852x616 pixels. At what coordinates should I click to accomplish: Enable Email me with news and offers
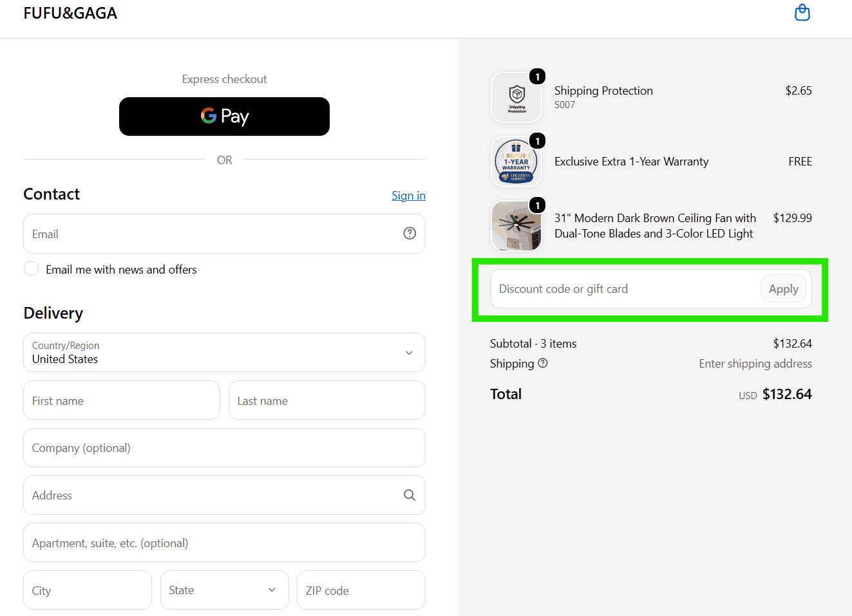coord(31,269)
